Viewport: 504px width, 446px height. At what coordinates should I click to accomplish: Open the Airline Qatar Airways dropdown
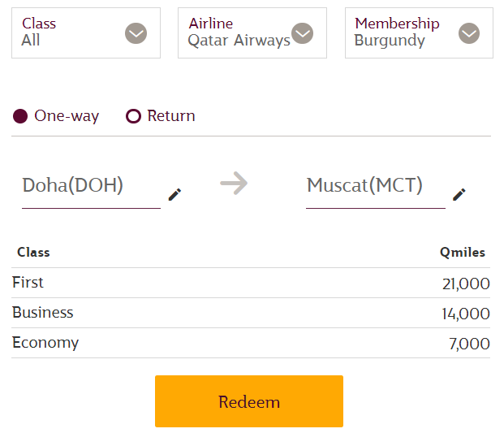pyautogui.click(x=252, y=32)
